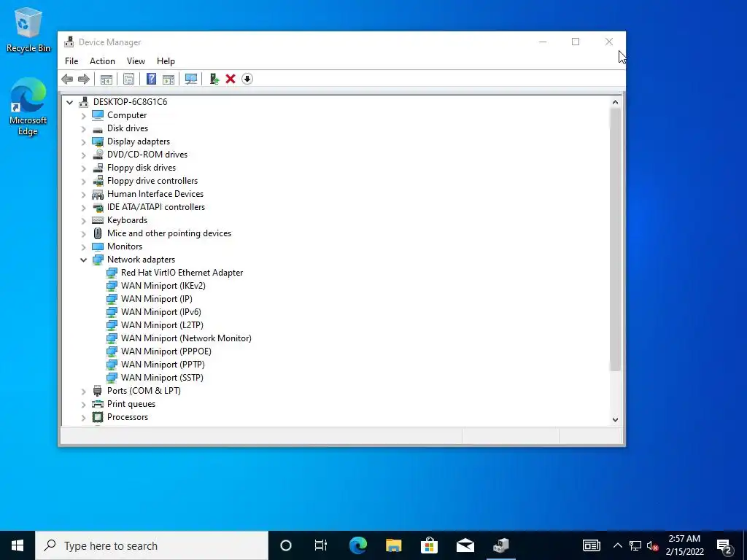Click the Windows Start button
This screenshot has width=747, height=560.
(x=18, y=545)
